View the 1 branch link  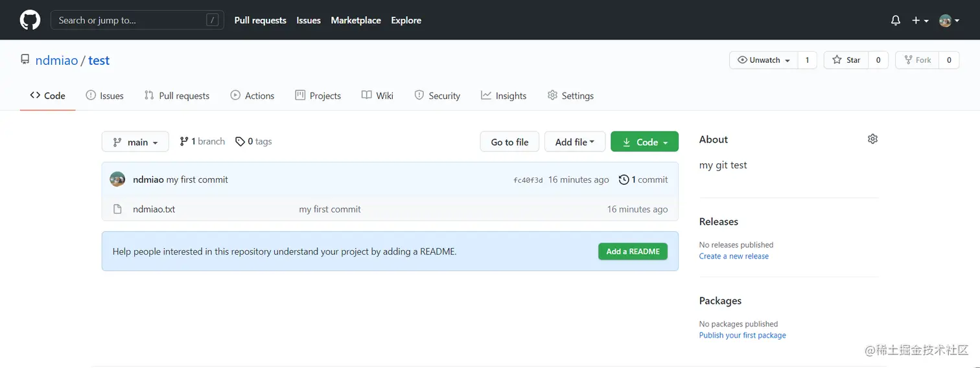pos(202,141)
